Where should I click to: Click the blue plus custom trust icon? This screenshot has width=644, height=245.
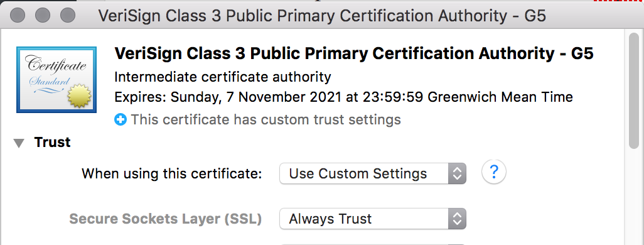pyautogui.click(x=121, y=120)
